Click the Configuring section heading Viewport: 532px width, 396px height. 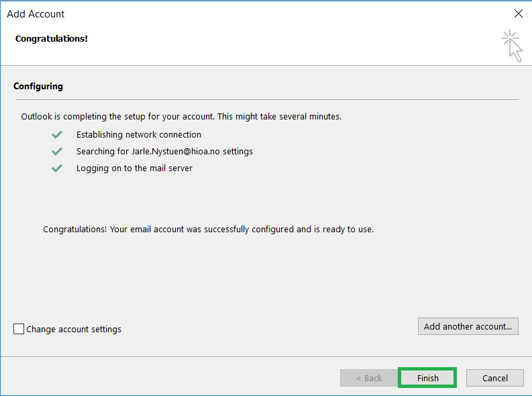point(38,86)
